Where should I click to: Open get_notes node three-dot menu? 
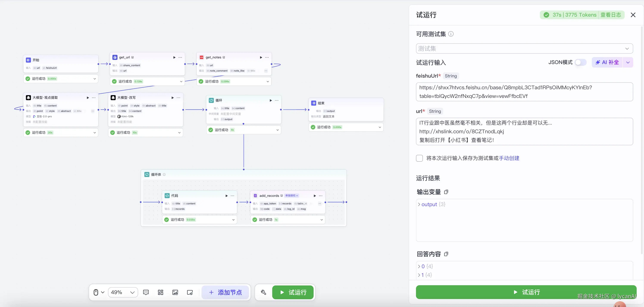[x=267, y=58]
